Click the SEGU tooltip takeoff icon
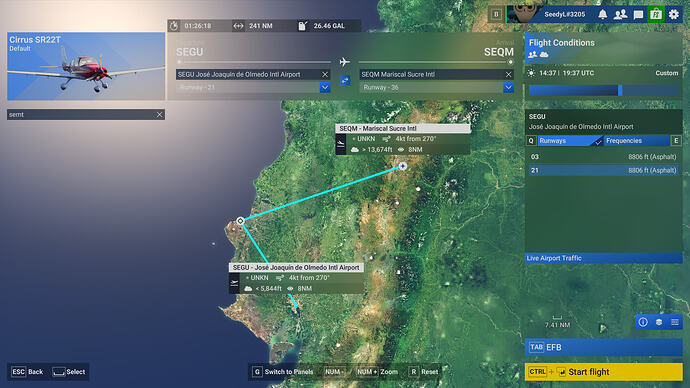This screenshot has width=690, height=388. (234, 283)
